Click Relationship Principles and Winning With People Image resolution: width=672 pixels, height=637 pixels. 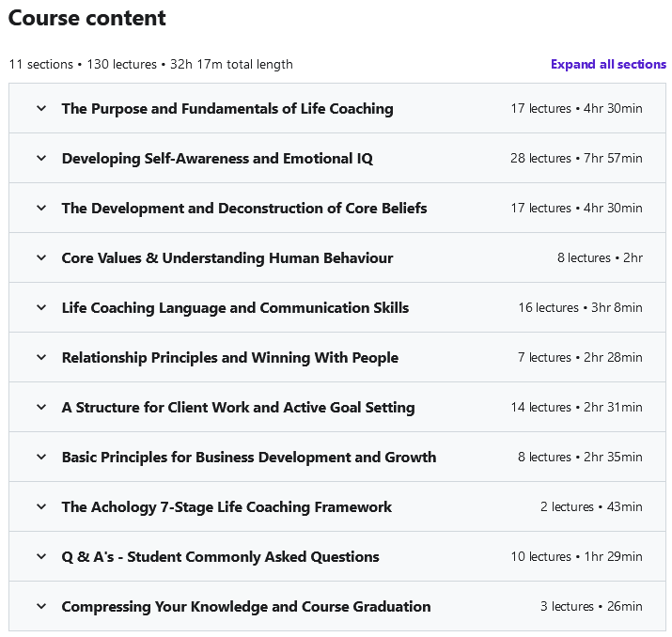click(230, 358)
